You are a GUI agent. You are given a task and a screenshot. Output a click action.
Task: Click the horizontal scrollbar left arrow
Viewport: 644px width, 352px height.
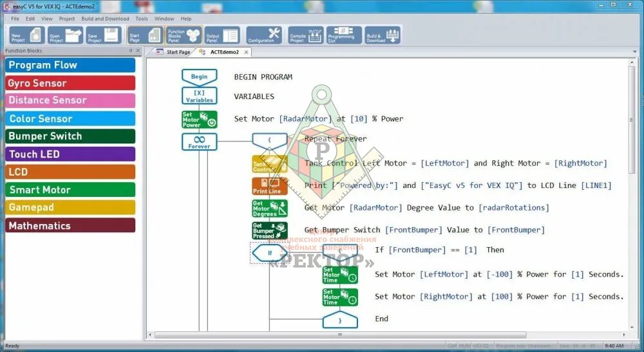point(150,335)
